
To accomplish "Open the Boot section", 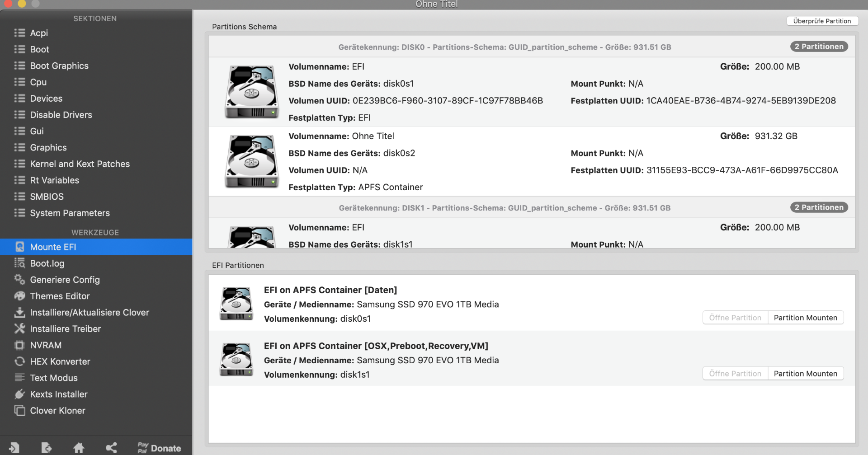I will 96,49.
